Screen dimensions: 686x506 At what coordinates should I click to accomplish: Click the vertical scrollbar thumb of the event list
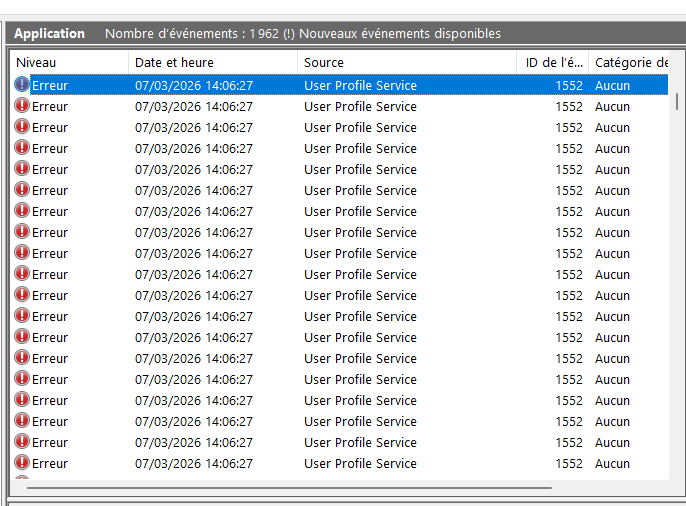tap(677, 101)
